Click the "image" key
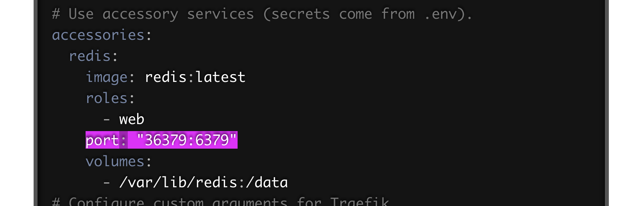 106,77
